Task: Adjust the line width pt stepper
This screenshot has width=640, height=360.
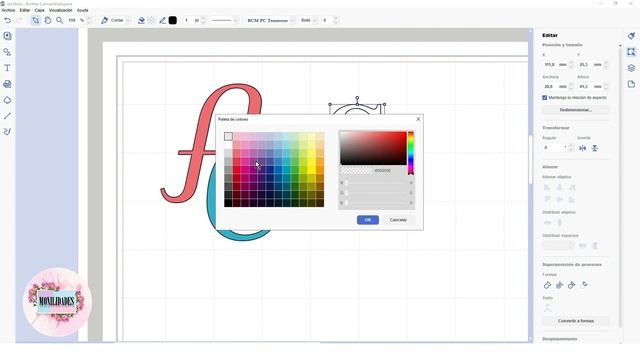Action: (x=203, y=20)
